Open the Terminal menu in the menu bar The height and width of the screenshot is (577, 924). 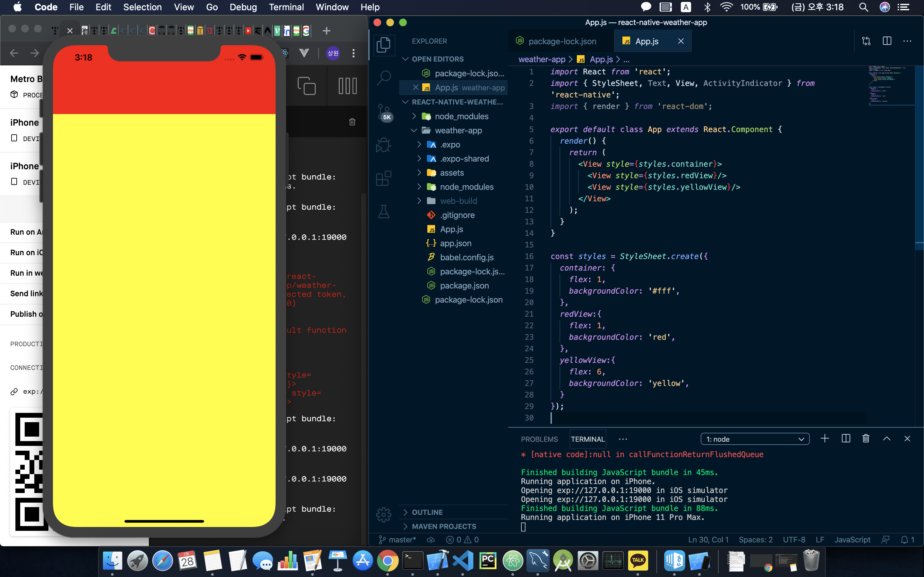[x=286, y=7]
